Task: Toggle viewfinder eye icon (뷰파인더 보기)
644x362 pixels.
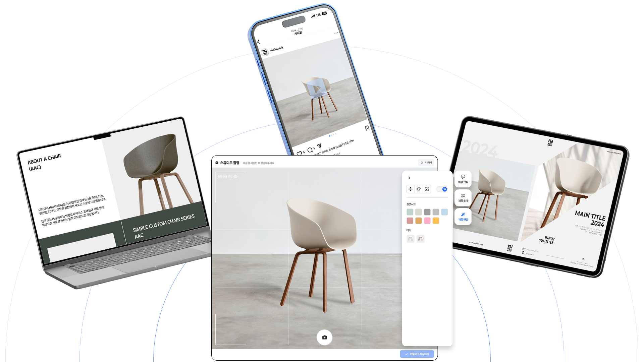Action: click(x=235, y=176)
